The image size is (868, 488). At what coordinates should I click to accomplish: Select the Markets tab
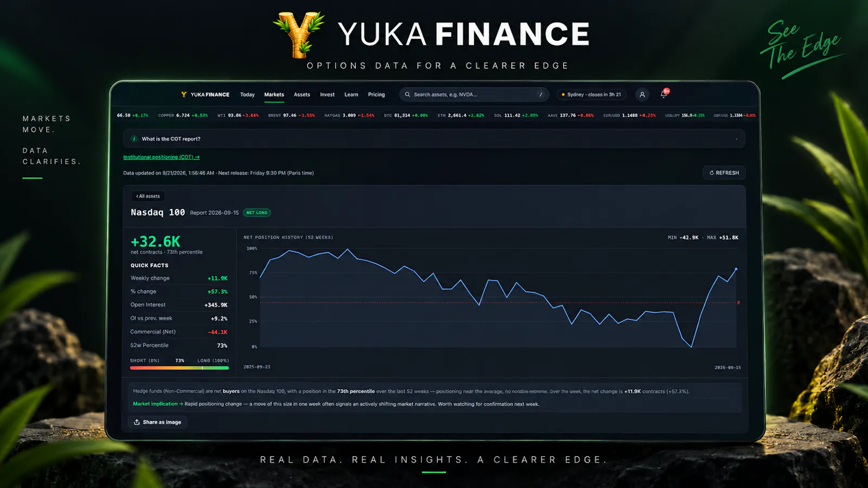click(274, 94)
